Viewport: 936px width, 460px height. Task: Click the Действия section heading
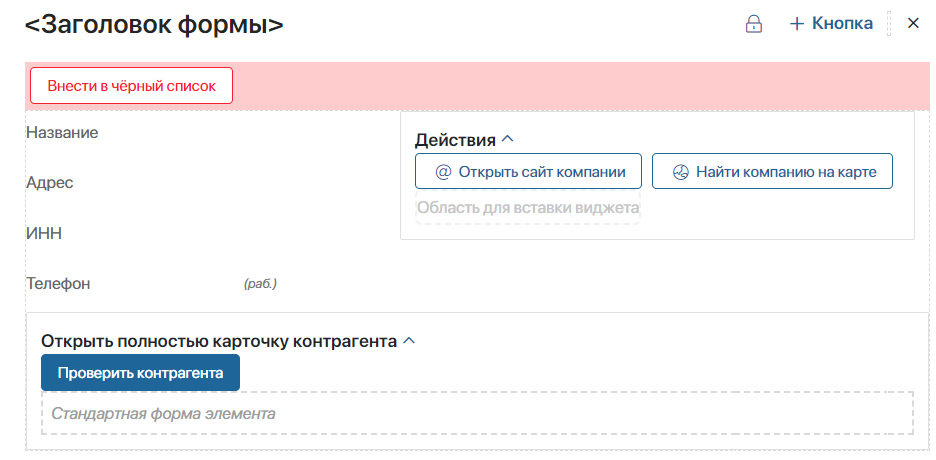pyautogui.click(x=455, y=140)
